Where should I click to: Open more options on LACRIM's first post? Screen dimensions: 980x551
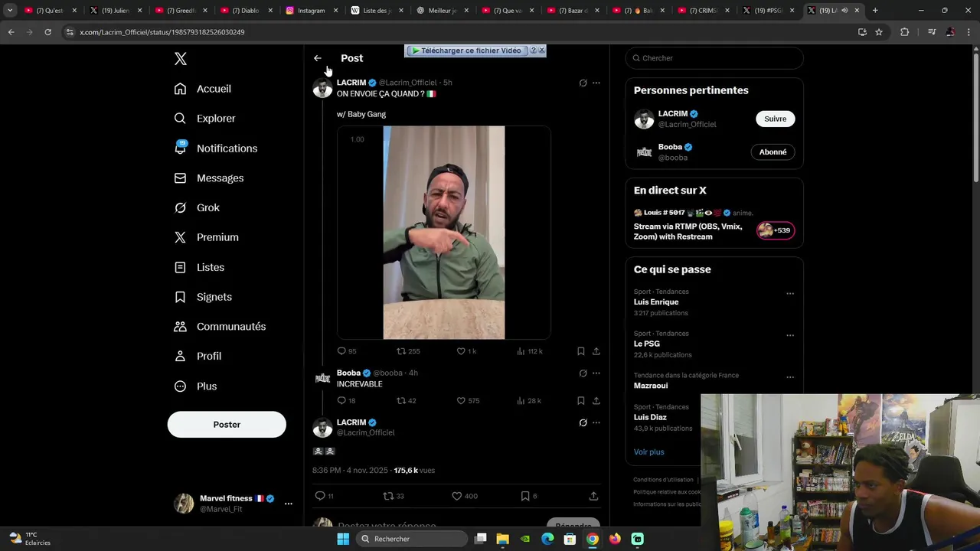pyautogui.click(x=596, y=83)
